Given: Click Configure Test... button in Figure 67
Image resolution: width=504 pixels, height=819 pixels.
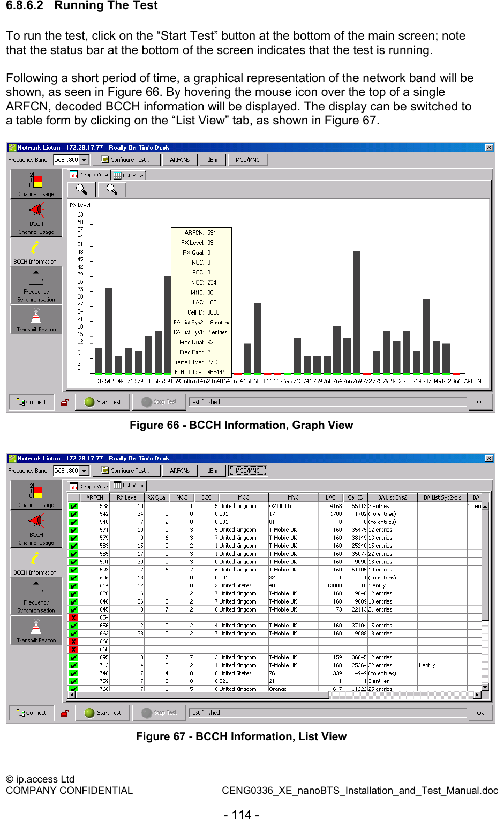Looking at the screenshot, I should [x=126, y=471].
